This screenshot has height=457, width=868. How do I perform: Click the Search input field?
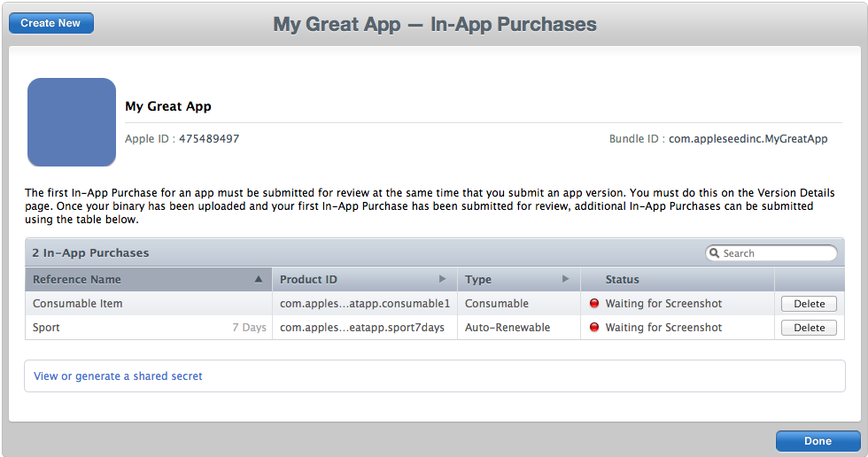pos(771,252)
